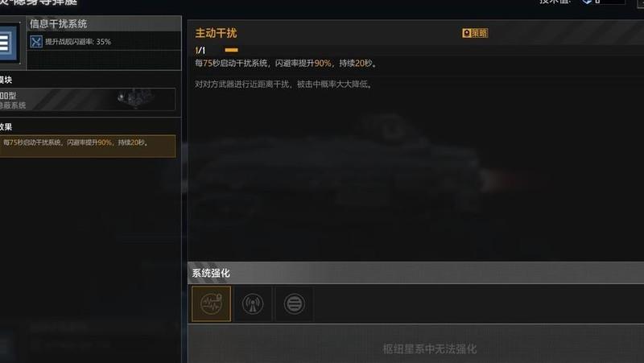644x363 pixels.
Task: Click the module ship thumbnail image
Action: 135,99
